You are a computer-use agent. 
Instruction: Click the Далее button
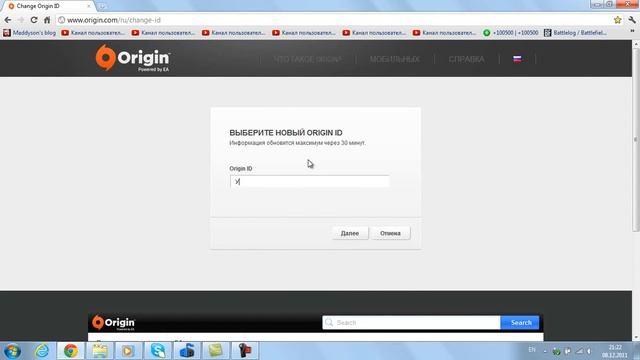(x=350, y=233)
